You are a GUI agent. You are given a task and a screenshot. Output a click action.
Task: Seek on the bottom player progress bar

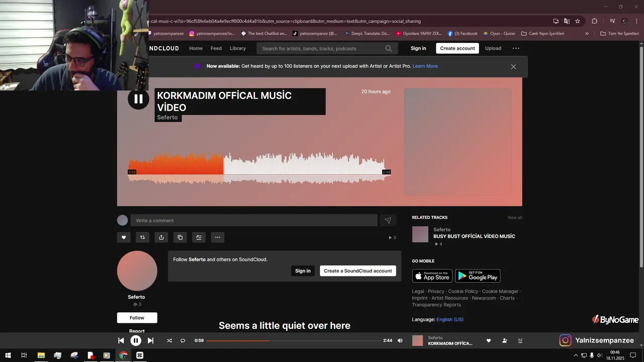(x=293, y=340)
